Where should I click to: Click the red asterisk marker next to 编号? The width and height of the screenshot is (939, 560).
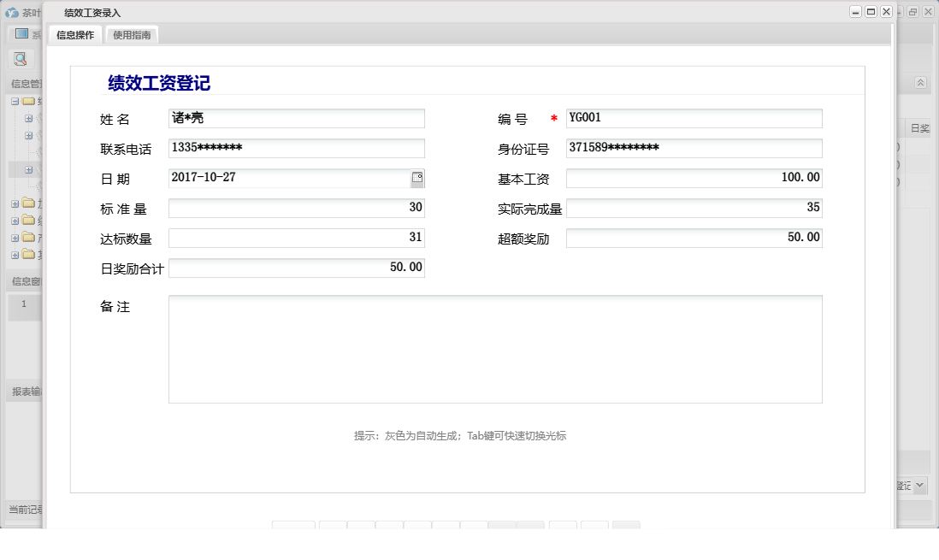pos(552,118)
